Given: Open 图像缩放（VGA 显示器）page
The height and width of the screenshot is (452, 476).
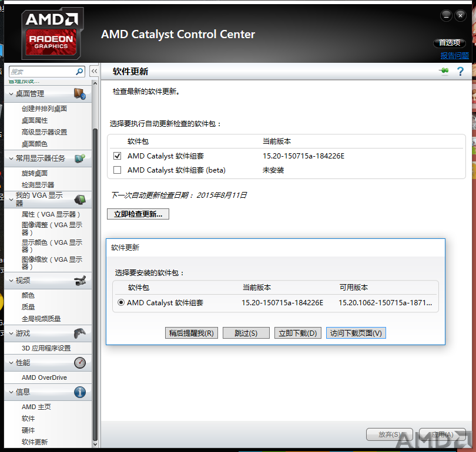Looking at the screenshot, I should [x=52, y=263].
